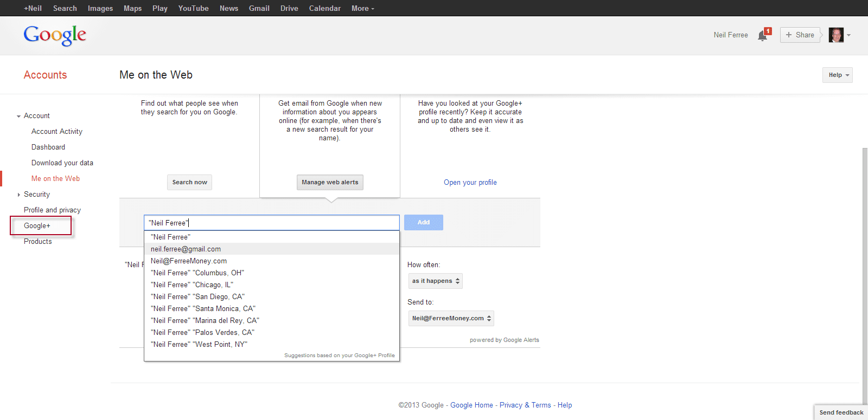Open Products in the sidebar

click(38, 241)
